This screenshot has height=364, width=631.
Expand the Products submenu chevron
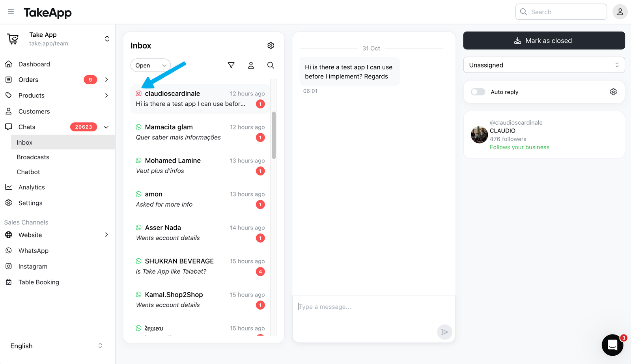(x=106, y=95)
